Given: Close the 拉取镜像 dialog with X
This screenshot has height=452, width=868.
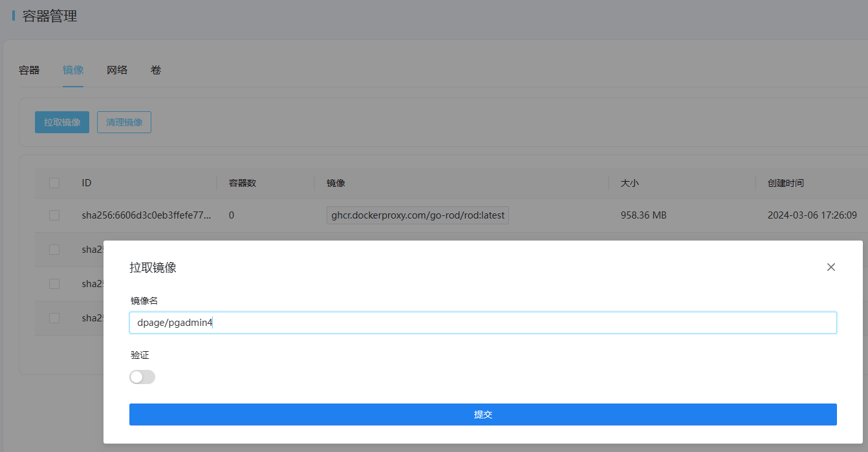Looking at the screenshot, I should tap(831, 267).
